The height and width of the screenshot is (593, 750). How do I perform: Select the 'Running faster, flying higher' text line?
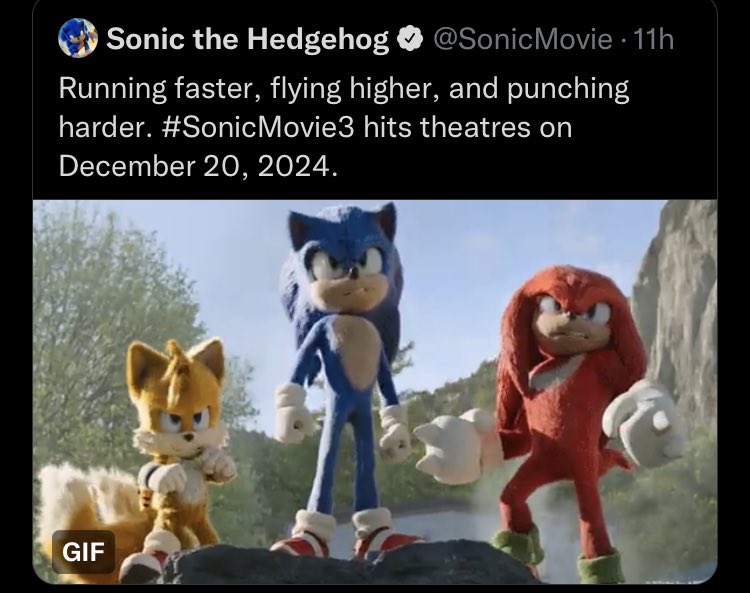344,89
